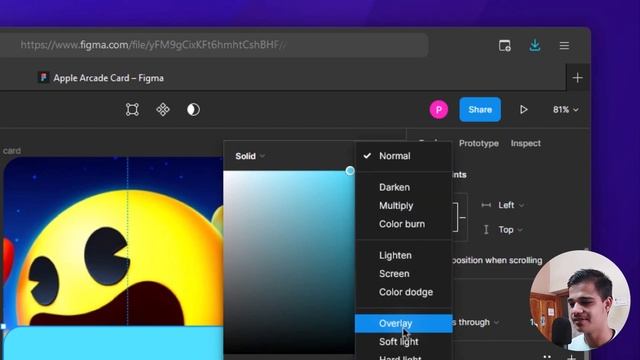Screen dimensions: 640x360
Task: Switch to the Inspect tab
Action: (x=526, y=143)
